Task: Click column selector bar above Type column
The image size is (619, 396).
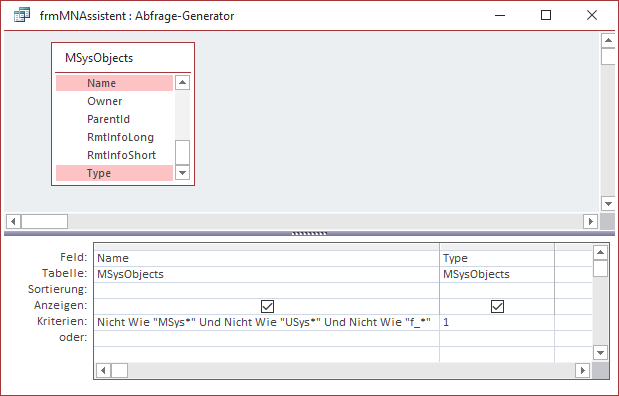Action: 497,247
